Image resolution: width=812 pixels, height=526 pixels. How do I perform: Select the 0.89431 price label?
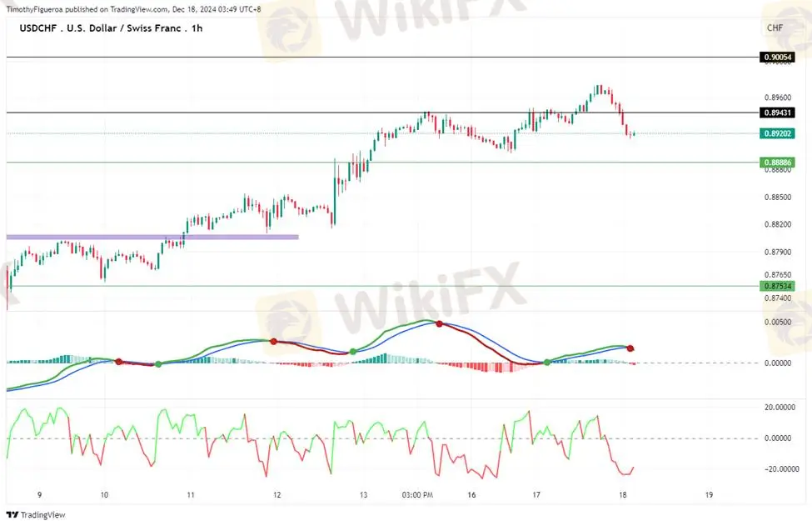(777, 113)
